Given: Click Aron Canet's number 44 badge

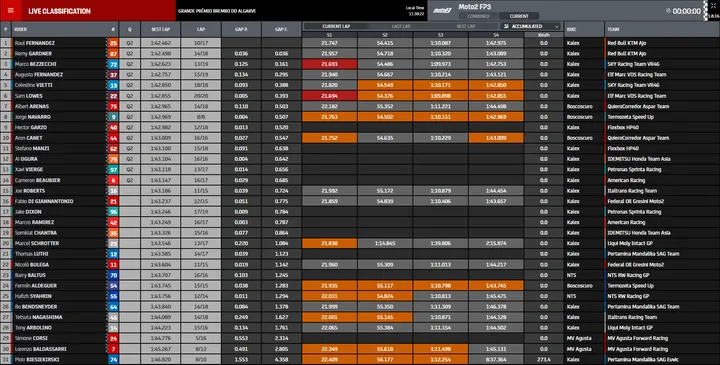Looking at the screenshot, I should point(113,138).
